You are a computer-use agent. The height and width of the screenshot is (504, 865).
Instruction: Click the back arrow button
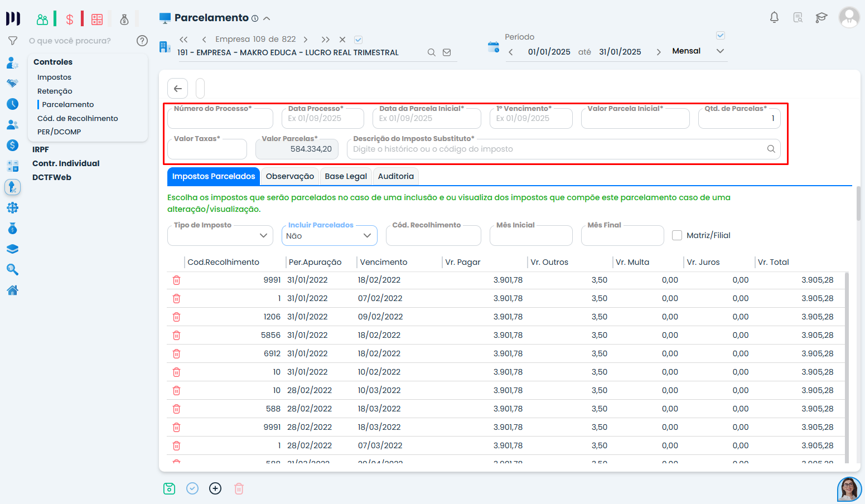[x=177, y=88]
